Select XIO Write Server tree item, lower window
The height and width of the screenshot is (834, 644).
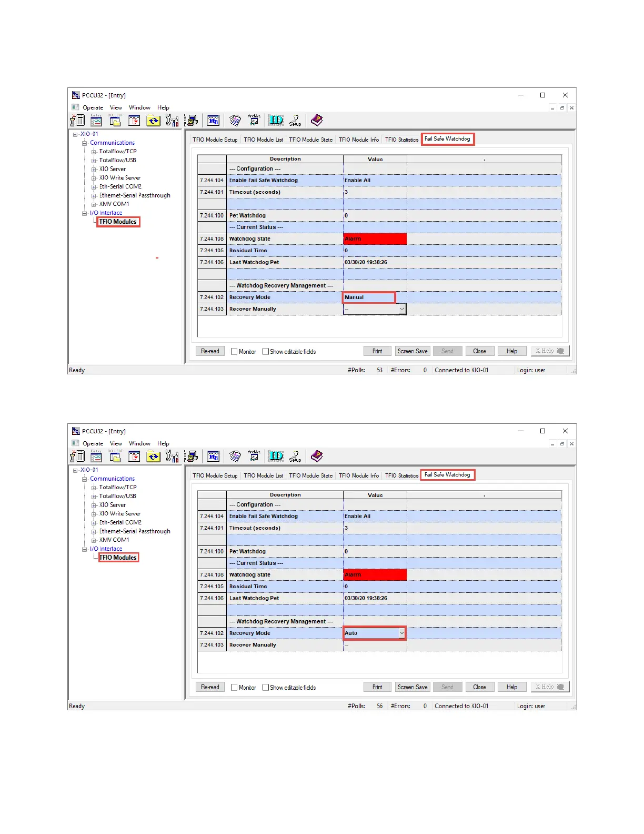(120, 514)
